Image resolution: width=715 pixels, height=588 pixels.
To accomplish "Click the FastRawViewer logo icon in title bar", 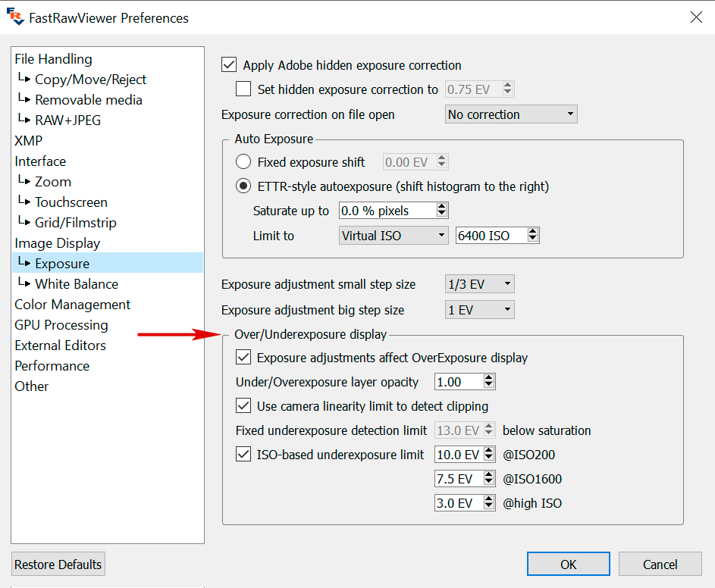I will pos(14,17).
